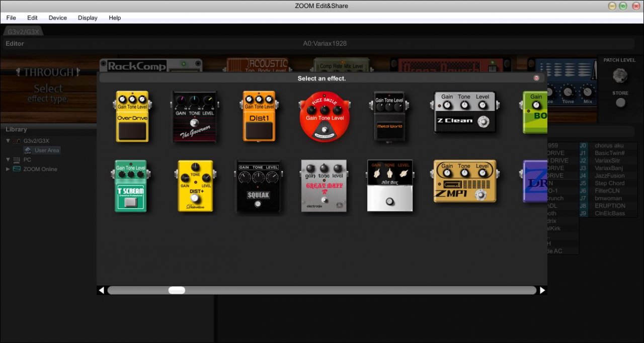The width and height of the screenshot is (644, 343).
Task: Click the ZOOM Online icon in Library
Action: pyautogui.click(x=17, y=169)
